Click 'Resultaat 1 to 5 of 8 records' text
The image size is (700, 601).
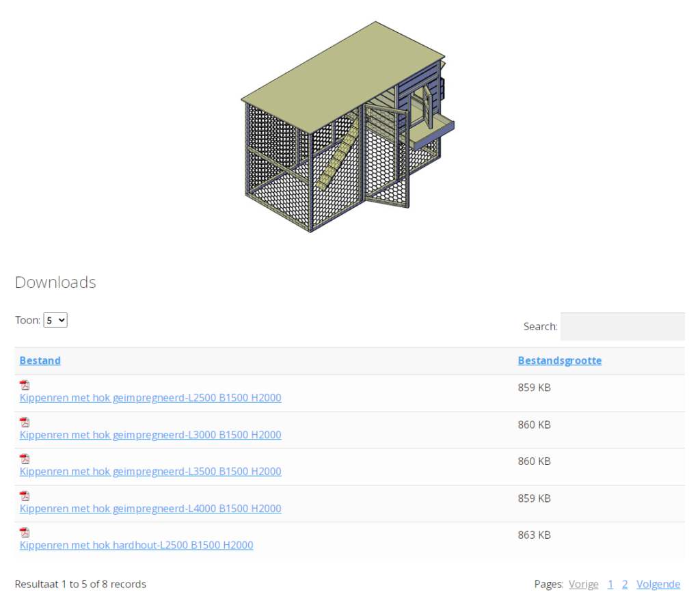(81, 584)
